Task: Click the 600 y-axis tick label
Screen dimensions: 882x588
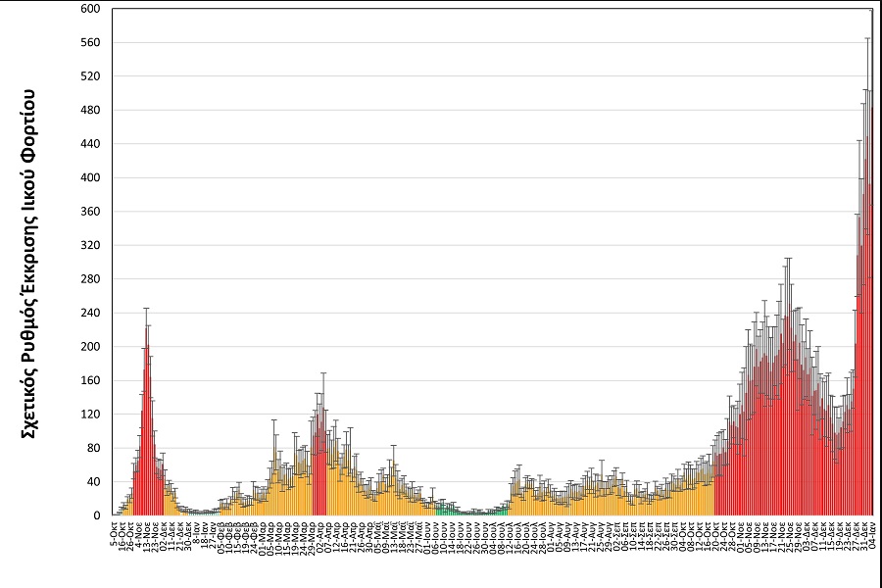Action: [90, 9]
